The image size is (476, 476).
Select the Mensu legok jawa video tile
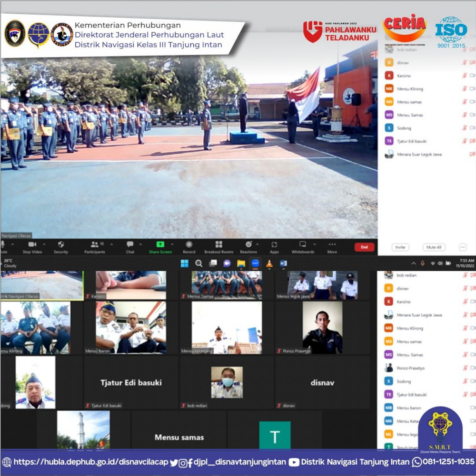tap(323, 285)
